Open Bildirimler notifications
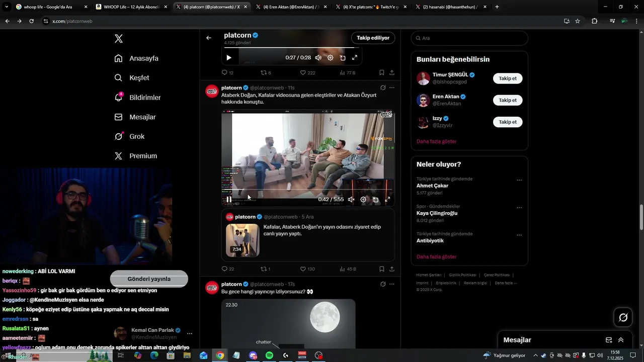 pyautogui.click(x=137, y=98)
